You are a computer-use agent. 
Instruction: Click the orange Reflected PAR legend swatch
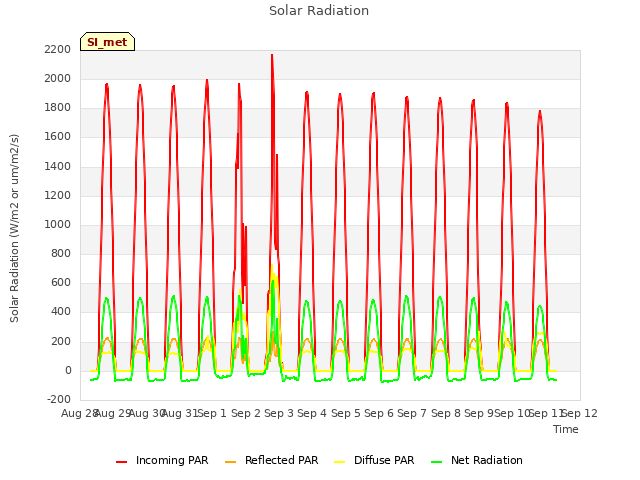tap(230, 462)
